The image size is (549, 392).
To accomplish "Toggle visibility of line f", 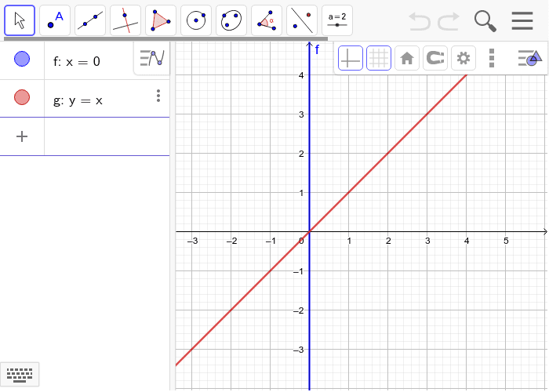I will tap(22, 60).
